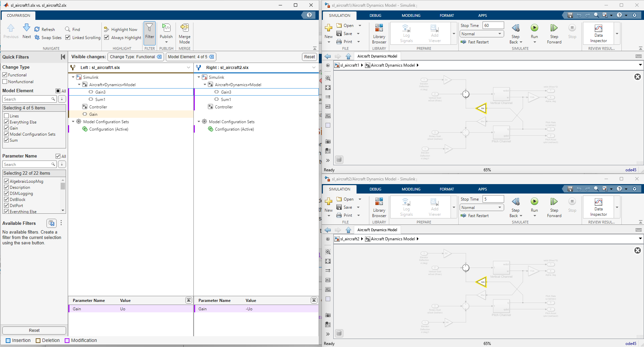The image size is (644, 347).
Task: Open the Simulink Library Browser
Action: [x=379, y=33]
